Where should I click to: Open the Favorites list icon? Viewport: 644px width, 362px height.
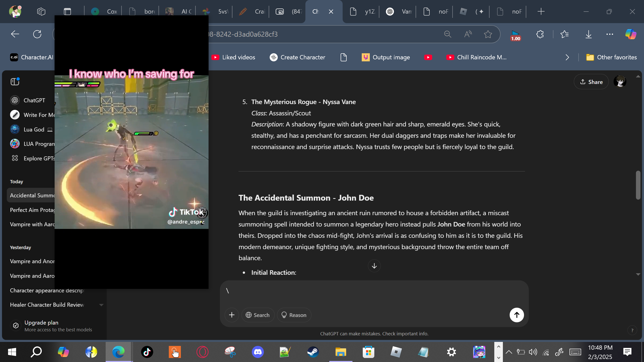(x=565, y=34)
